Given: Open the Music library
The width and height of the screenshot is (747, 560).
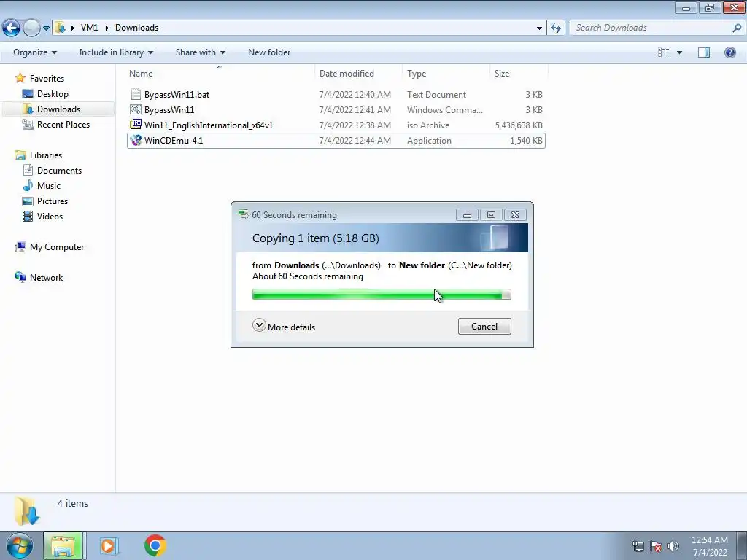Looking at the screenshot, I should pyautogui.click(x=49, y=186).
